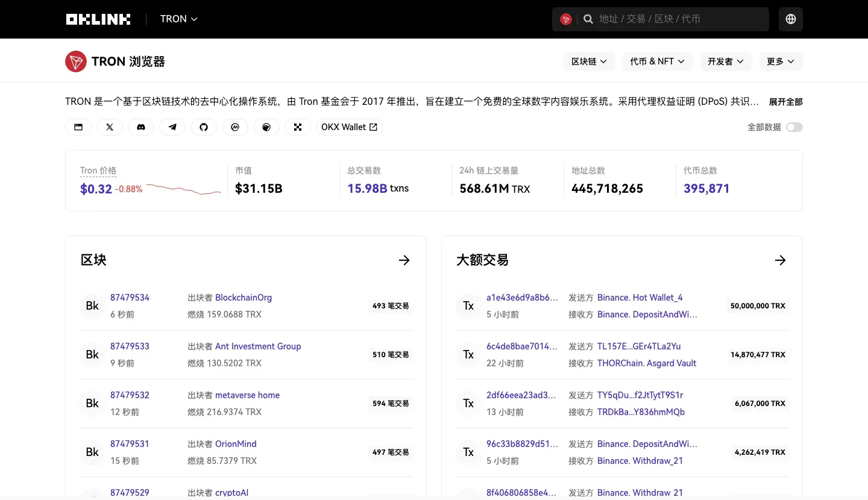
Task: Expand the 开发者 menu
Action: point(726,61)
